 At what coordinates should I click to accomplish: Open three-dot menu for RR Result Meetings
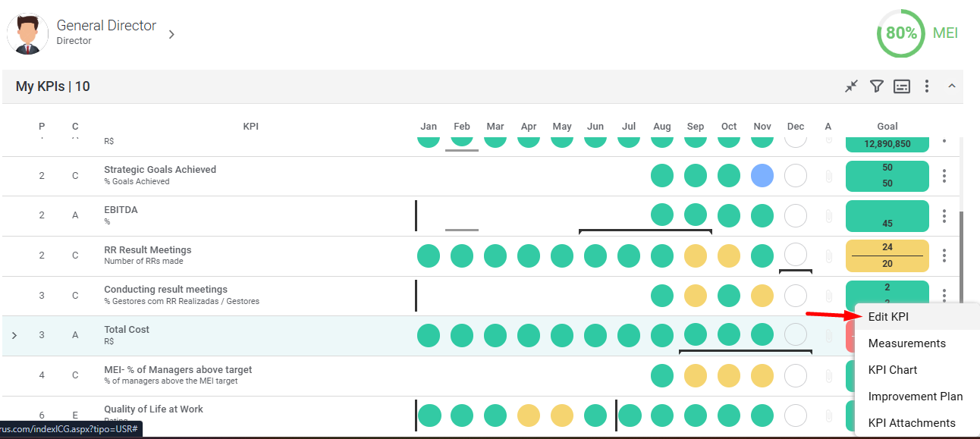944,256
